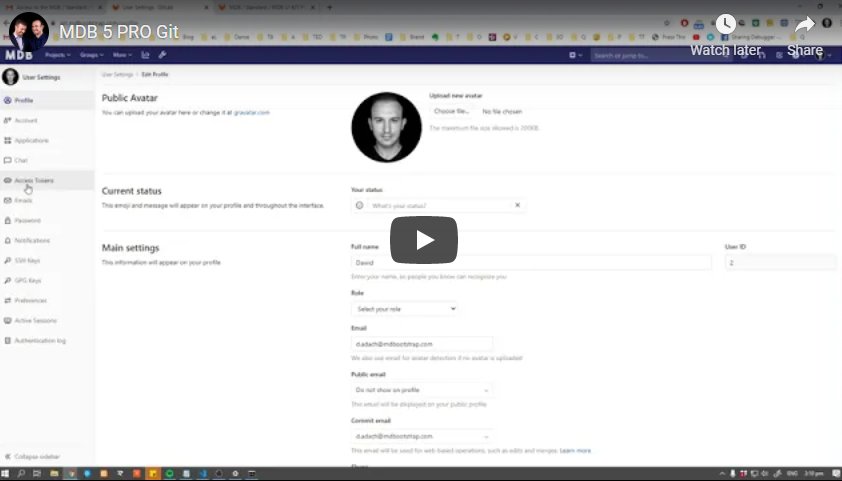This screenshot has height=481, width=842.
Task: Open the plus new item dropdown
Action: coord(575,55)
